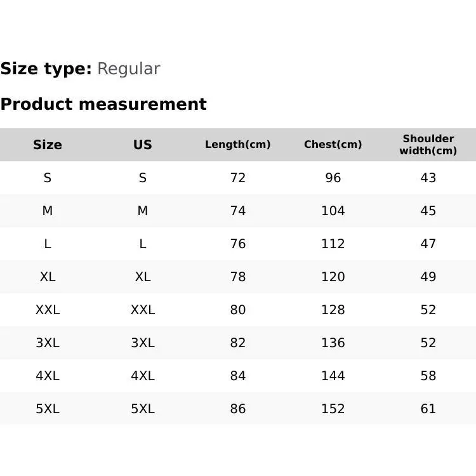Select size S in Size column

(48, 178)
